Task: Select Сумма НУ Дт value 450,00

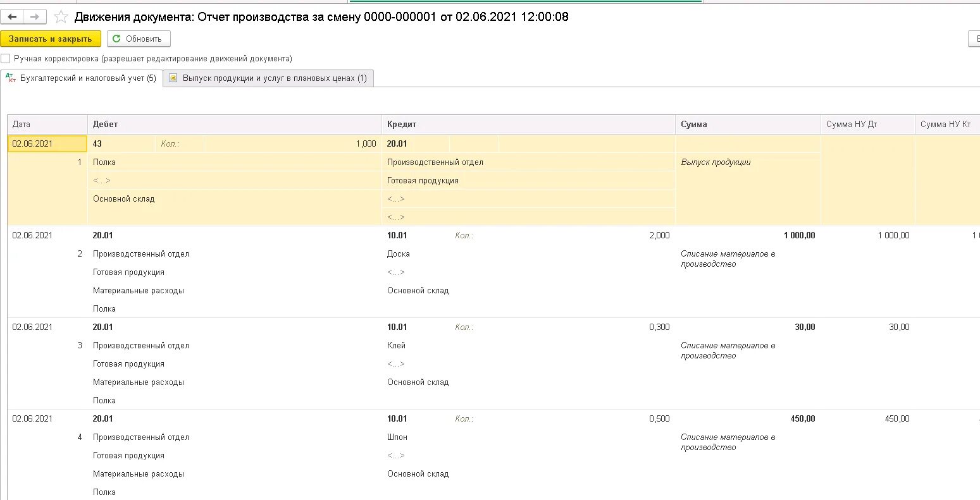Action: pos(896,419)
